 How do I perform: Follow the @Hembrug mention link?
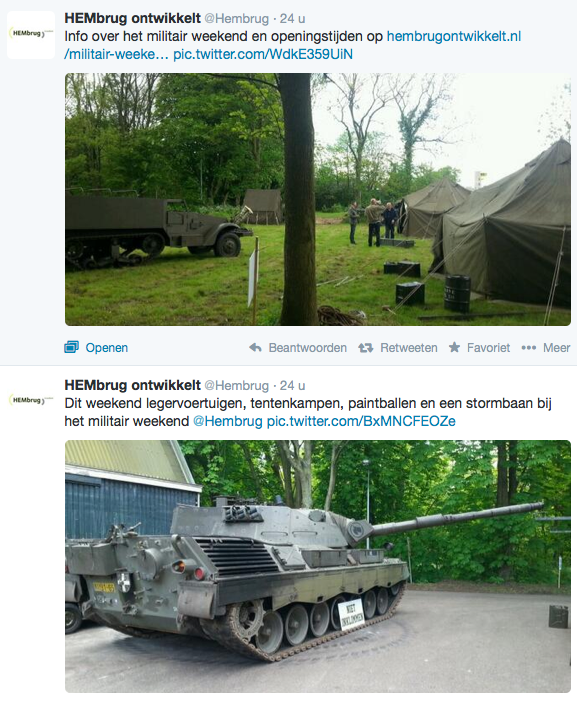227,421
